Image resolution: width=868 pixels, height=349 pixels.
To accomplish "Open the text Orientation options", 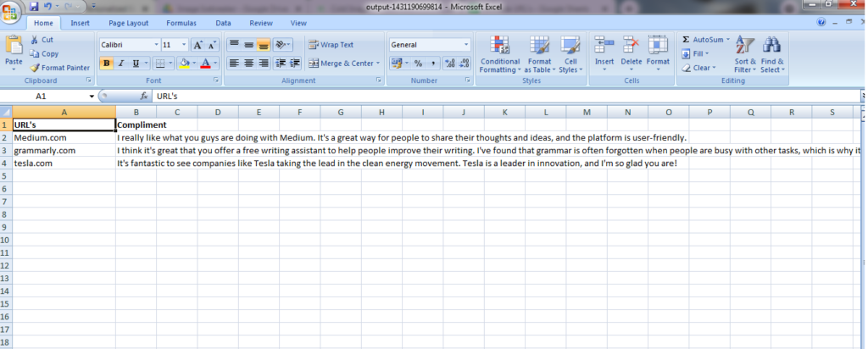I will click(282, 45).
